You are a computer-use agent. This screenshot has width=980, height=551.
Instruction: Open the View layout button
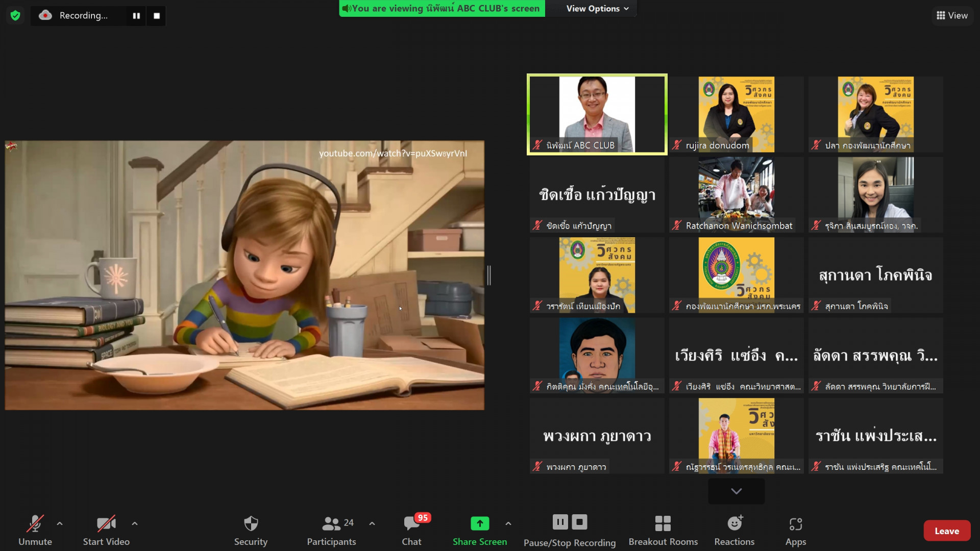(952, 15)
